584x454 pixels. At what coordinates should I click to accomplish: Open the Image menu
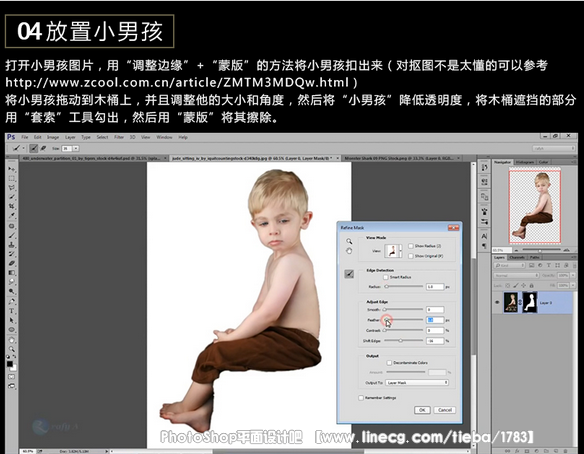pos(53,137)
